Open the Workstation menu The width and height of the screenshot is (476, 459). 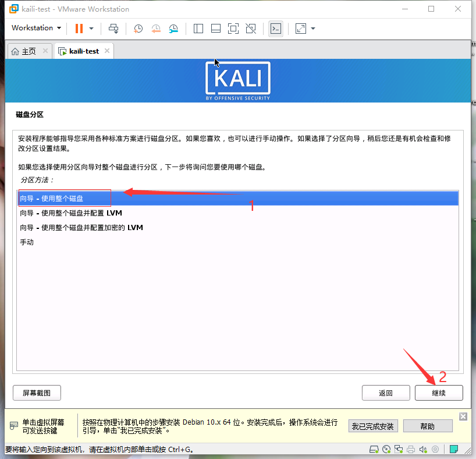36,28
